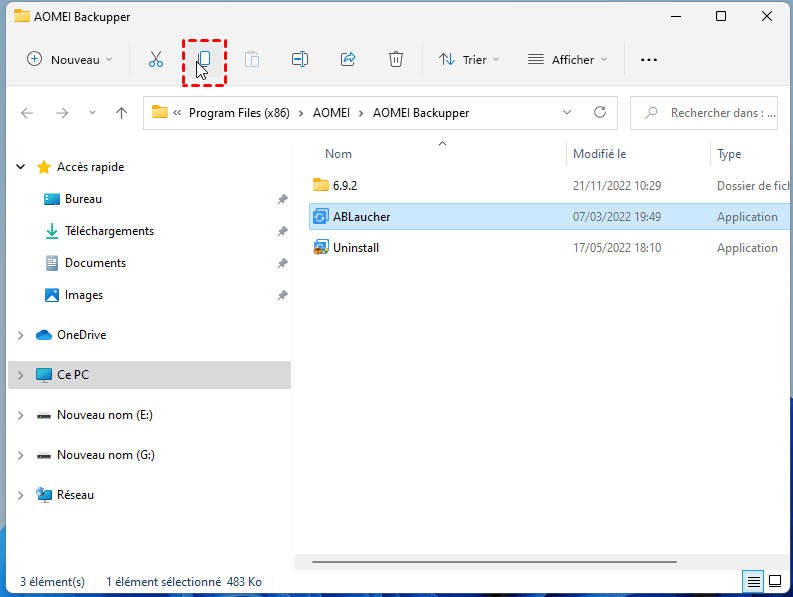793x597 pixels.
Task: Open the Afficher view dropdown
Action: 567,60
